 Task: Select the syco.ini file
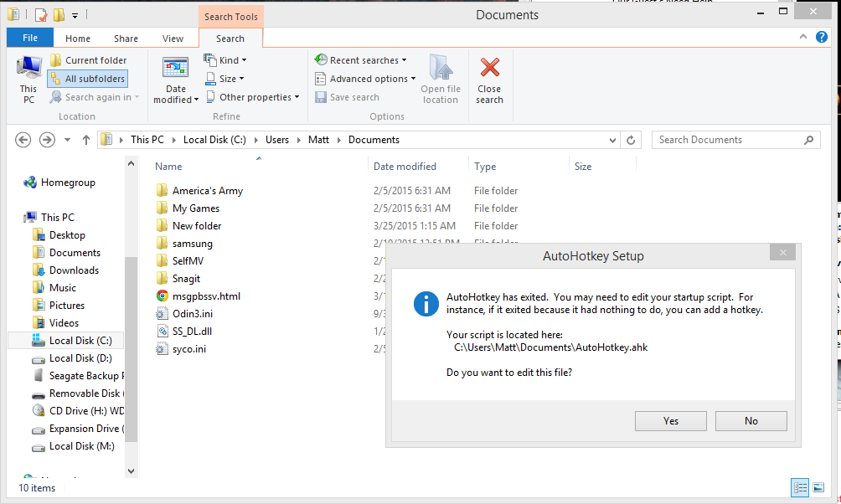click(x=188, y=349)
